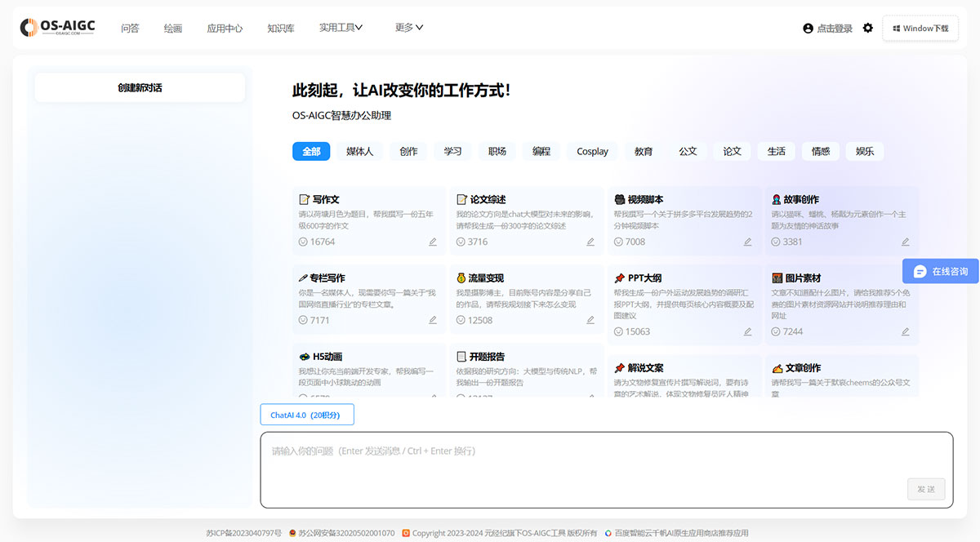Screen dimensions: 980x542
Task: Open the 在线咨询 chat bubble icon
Action: coord(921,271)
